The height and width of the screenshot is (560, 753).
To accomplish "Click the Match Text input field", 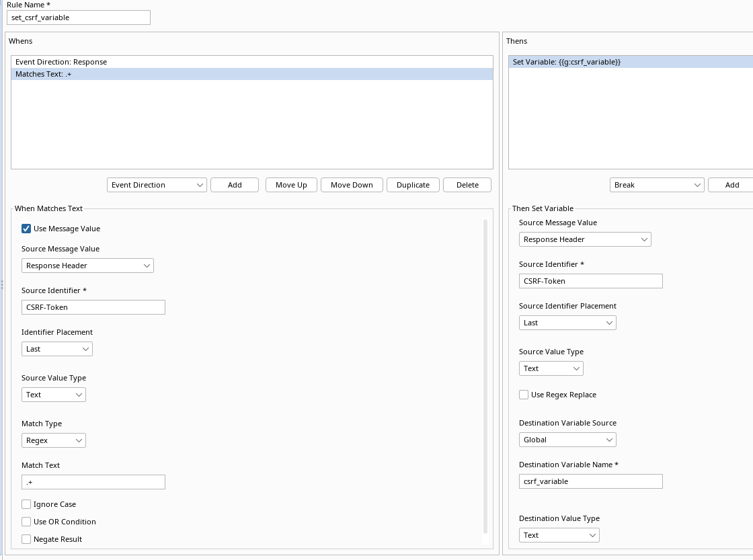I will 93,482.
